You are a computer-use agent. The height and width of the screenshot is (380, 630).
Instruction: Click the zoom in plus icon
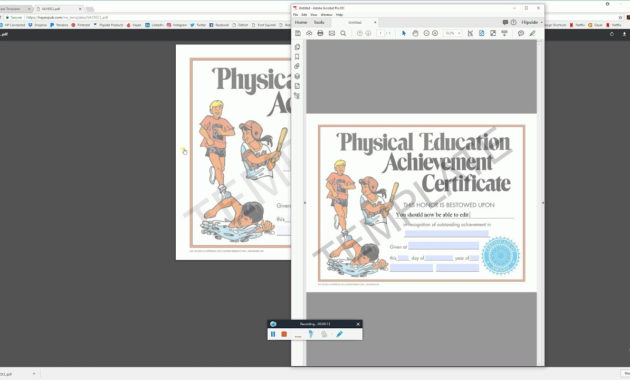[x=435, y=33]
